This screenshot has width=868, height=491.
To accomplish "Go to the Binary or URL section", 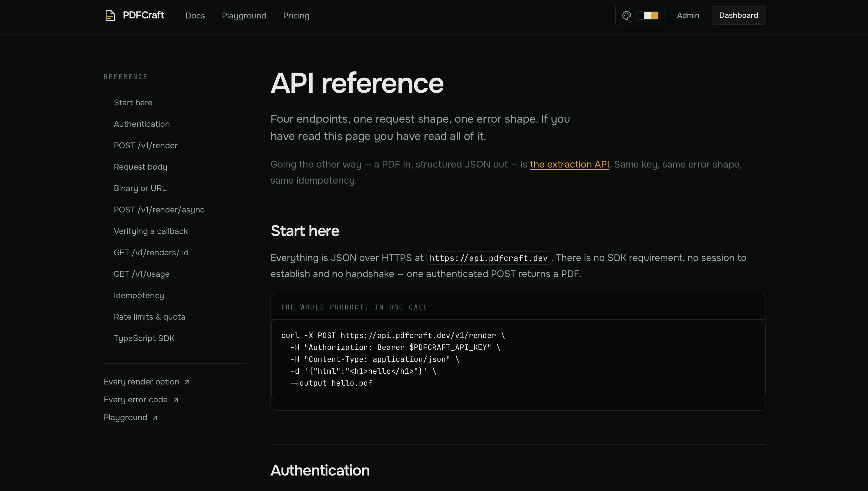I will click(140, 188).
